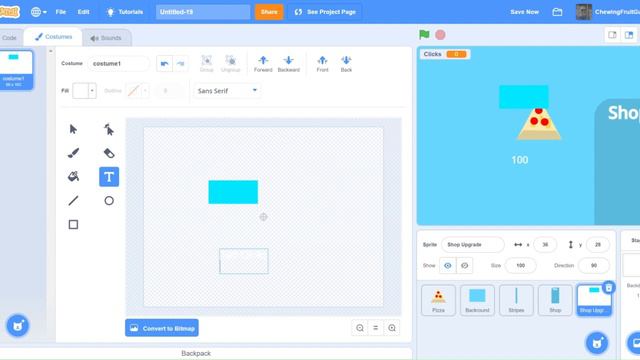The height and width of the screenshot is (360, 640).
Task: Click Save Now
Action: pyautogui.click(x=524, y=12)
